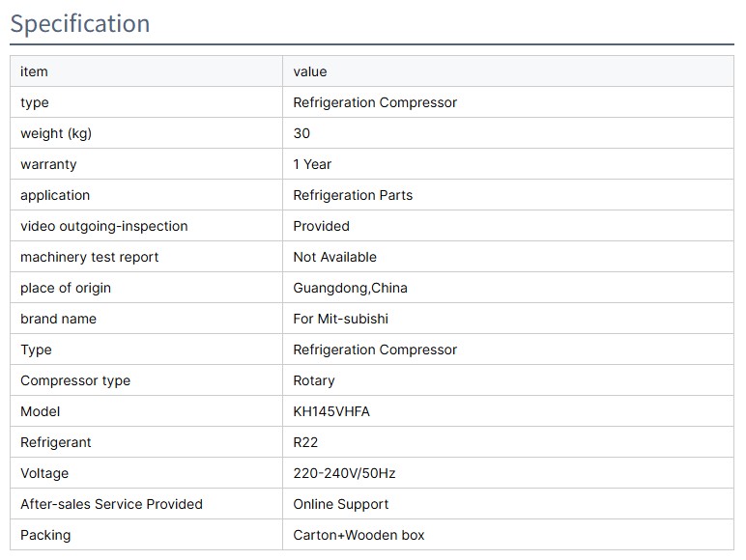
Task: Click the 'Compressor type' label
Action: (75, 380)
